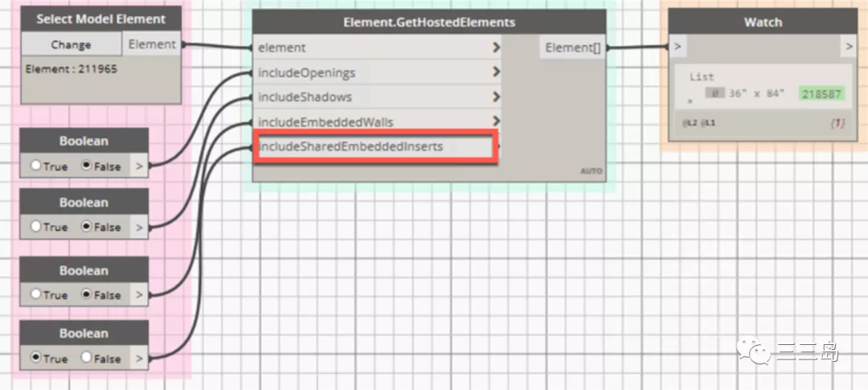The height and width of the screenshot is (390, 868).
Task: Click the Change button in Select Model Element
Action: click(x=72, y=45)
